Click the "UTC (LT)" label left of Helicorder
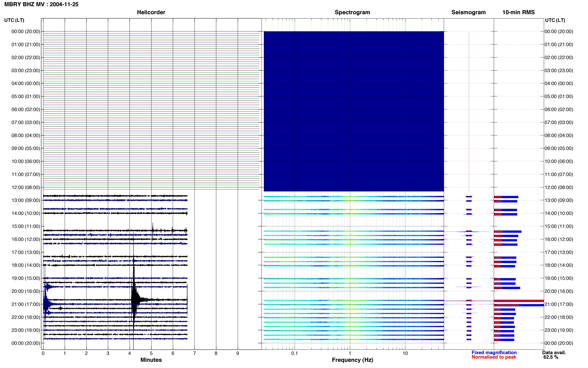 point(14,20)
